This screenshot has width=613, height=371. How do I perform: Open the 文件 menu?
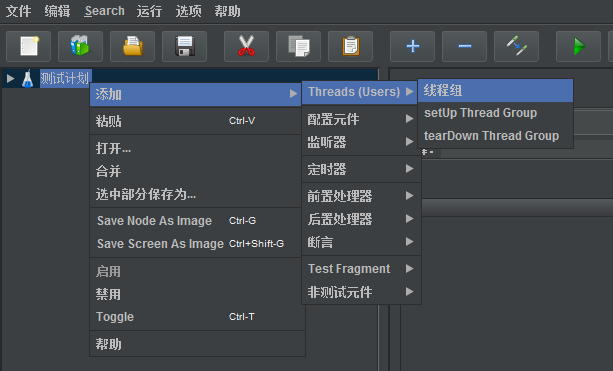pyautogui.click(x=18, y=11)
